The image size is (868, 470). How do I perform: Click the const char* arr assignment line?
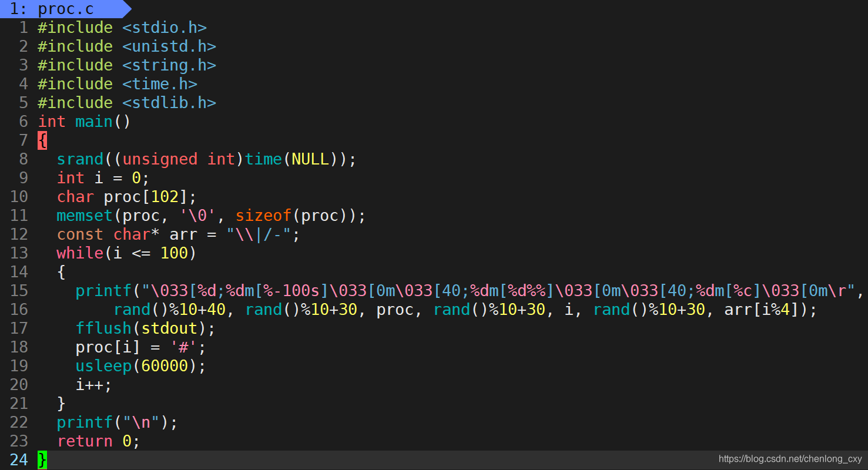(179, 234)
